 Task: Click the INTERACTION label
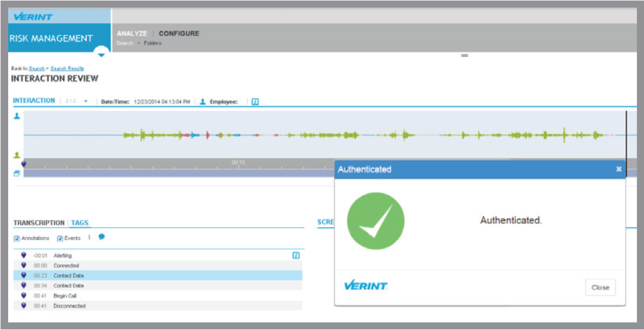click(x=34, y=101)
